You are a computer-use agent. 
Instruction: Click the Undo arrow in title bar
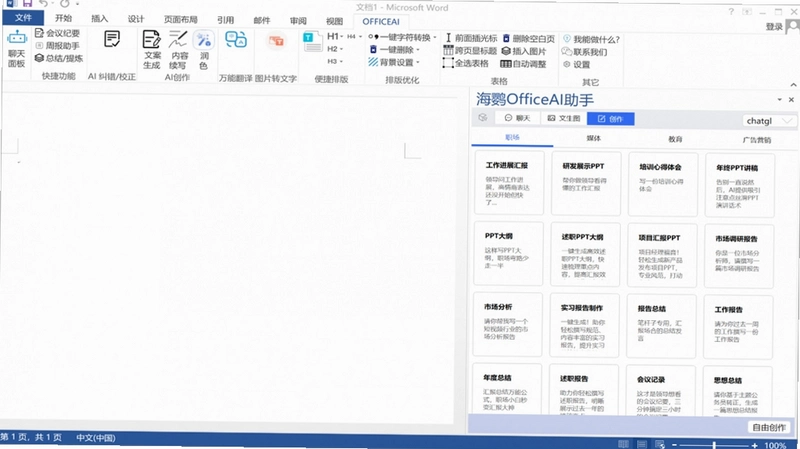click(44, 4)
